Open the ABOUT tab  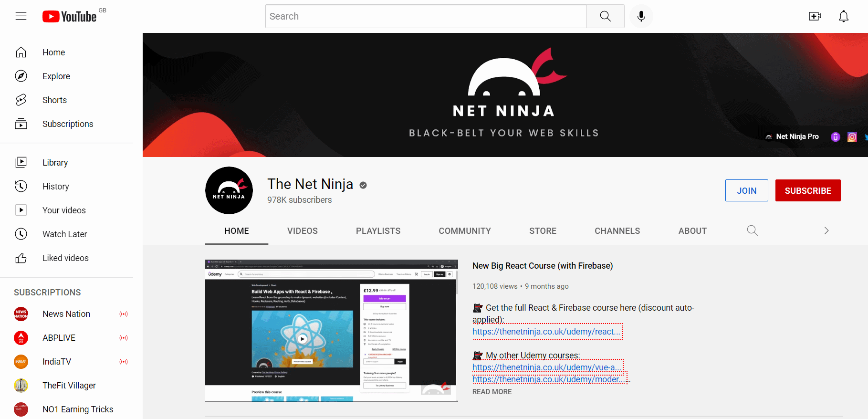click(692, 230)
